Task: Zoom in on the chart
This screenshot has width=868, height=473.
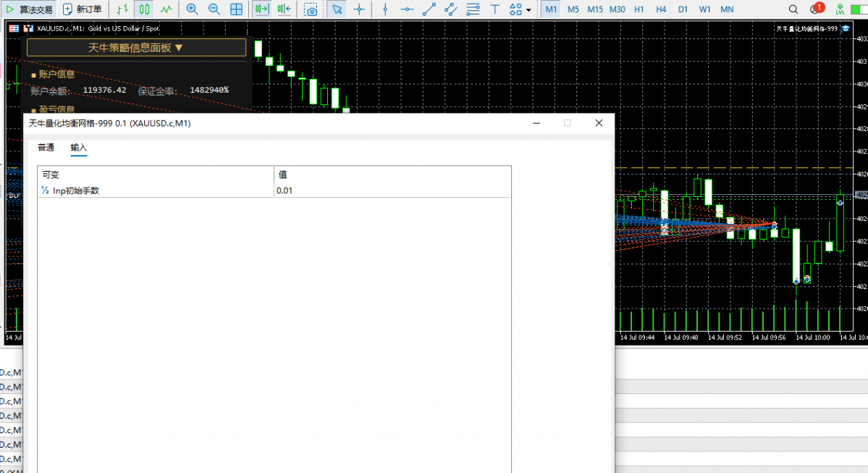Action: (x=192, y=9)
